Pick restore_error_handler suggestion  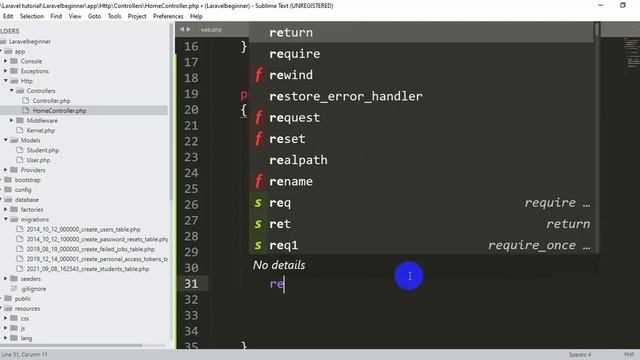(421, 96)
